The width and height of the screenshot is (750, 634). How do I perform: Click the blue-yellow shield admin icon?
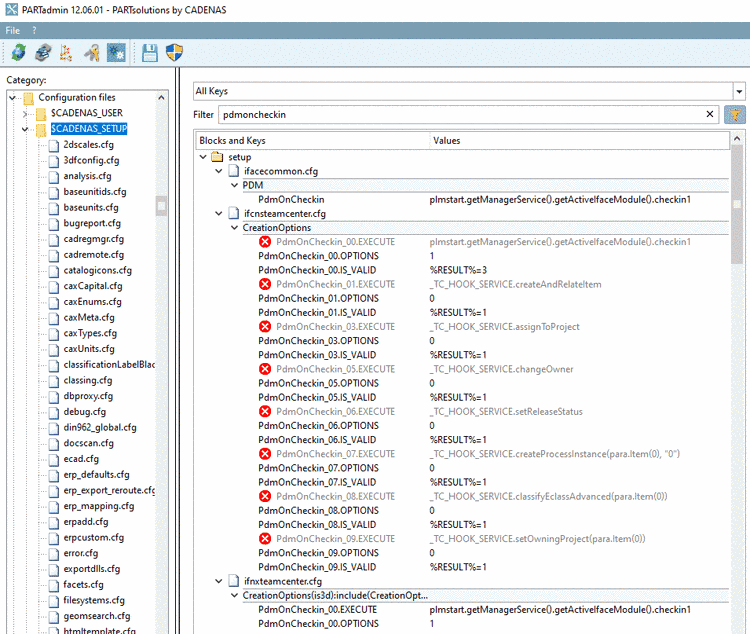174,52
